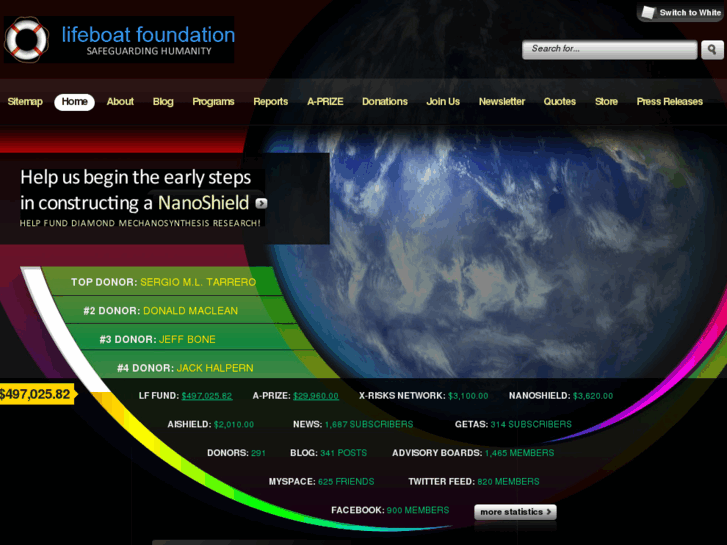
Task: Open the Donations page
Action: (x=385, y=102)
